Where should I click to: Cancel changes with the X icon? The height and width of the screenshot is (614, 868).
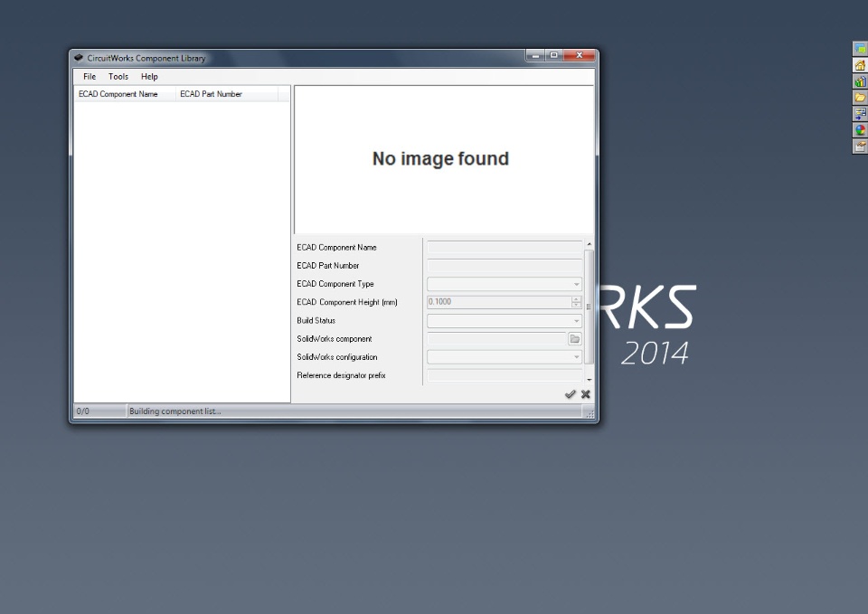586,394
